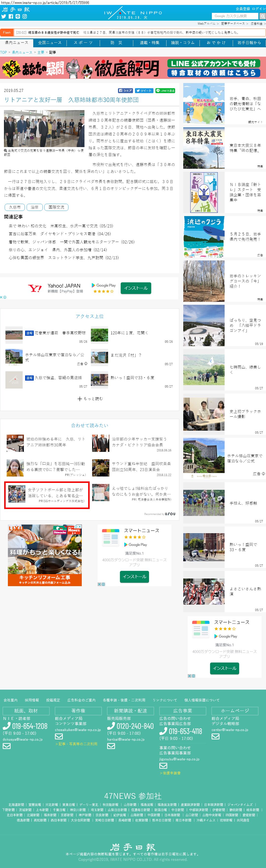
Task: Open 記事データベース link
Action: pyautogui.click(x=233, y=24)
